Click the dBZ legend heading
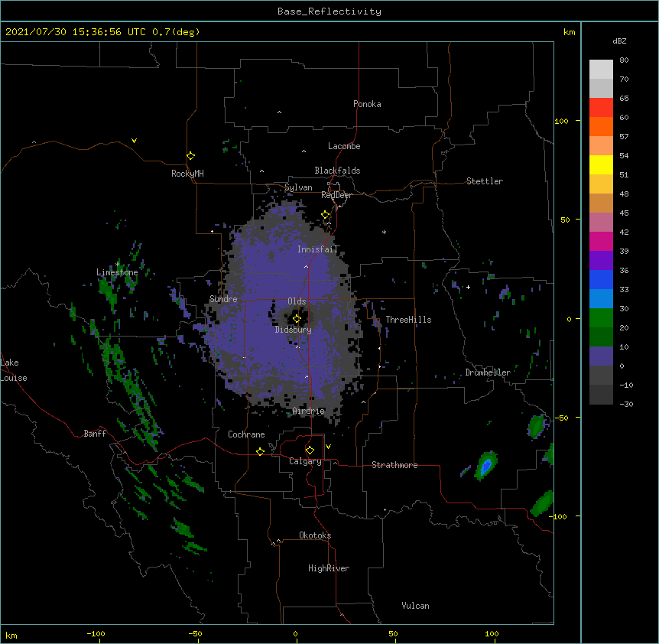Screen dimensions: 659x644 (619, 41)
